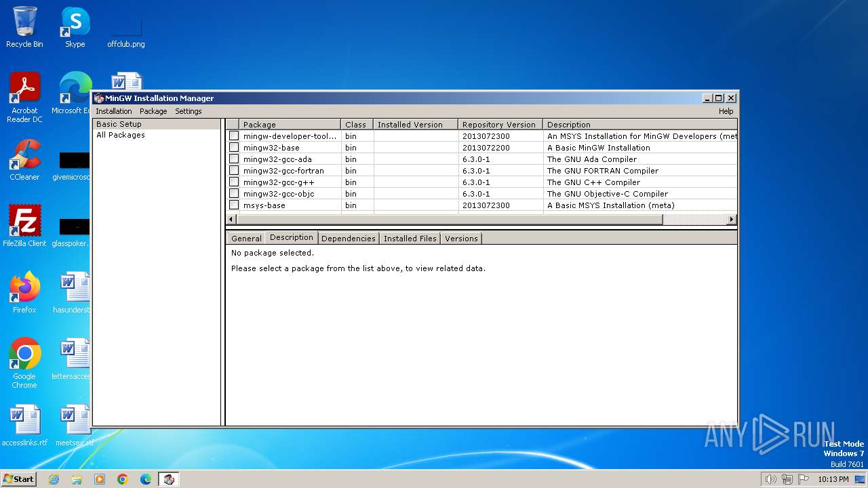Sort by the Package column header
This screenshot has width=868, height=488.
click(x=290, y=125)
